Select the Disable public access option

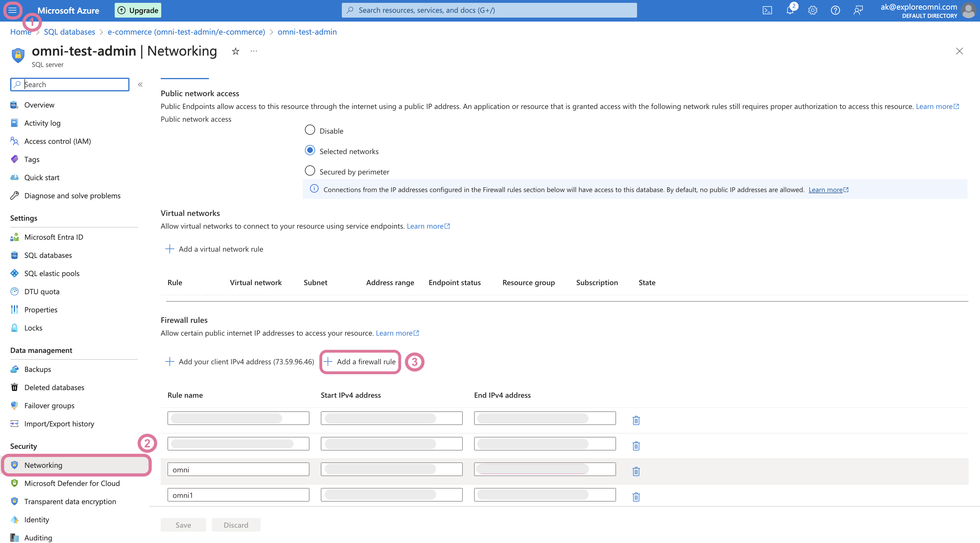tap(310, 130)
